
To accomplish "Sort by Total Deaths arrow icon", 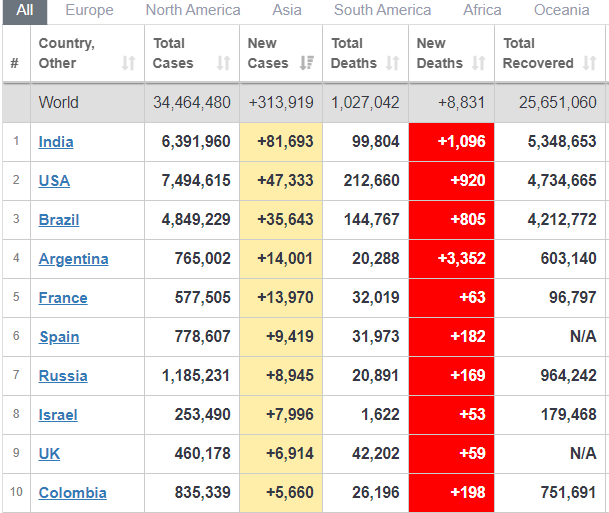I will click(x=392, y=63).
